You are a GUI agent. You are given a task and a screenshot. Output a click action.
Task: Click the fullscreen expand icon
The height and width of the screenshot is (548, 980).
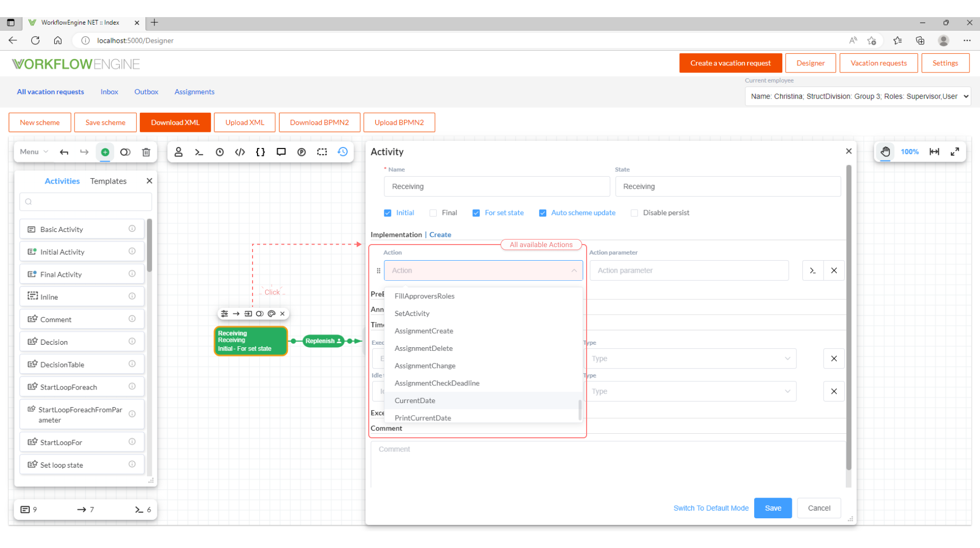(x=954, y=152)
